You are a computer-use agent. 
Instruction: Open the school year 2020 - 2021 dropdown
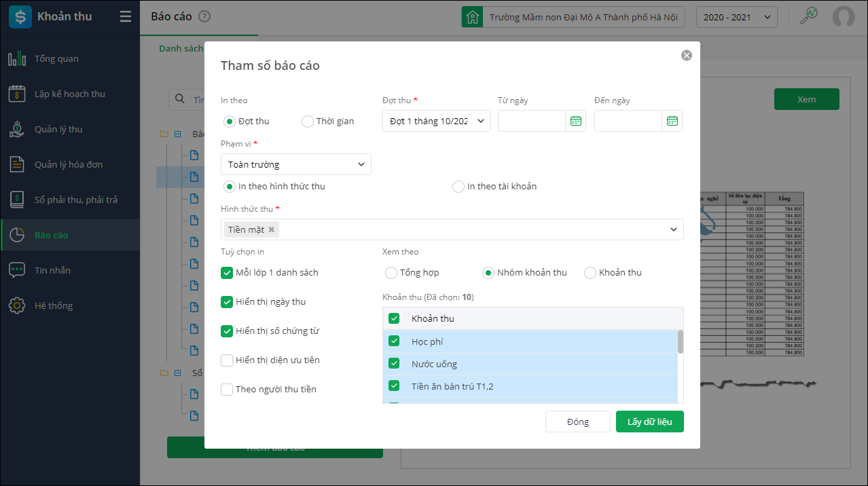click(736, 17)
